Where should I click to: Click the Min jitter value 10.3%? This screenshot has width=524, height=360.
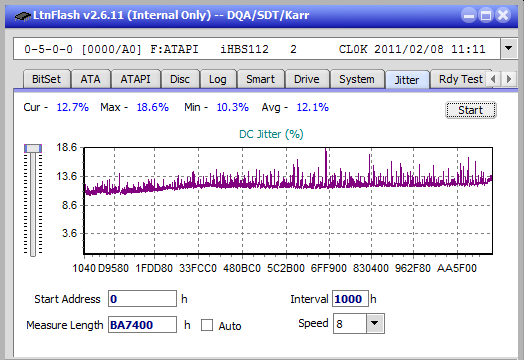pyautogui.click(x=233, y=107)
